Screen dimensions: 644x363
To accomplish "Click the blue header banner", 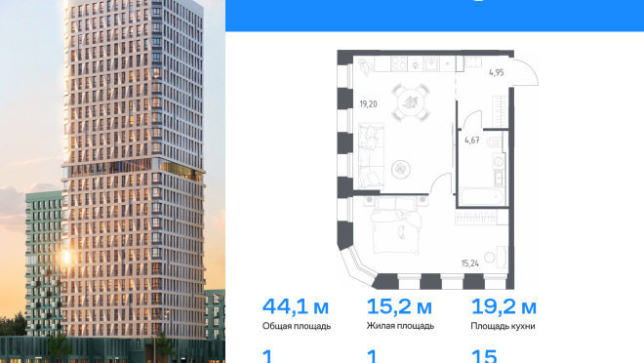I will point(434,16).
